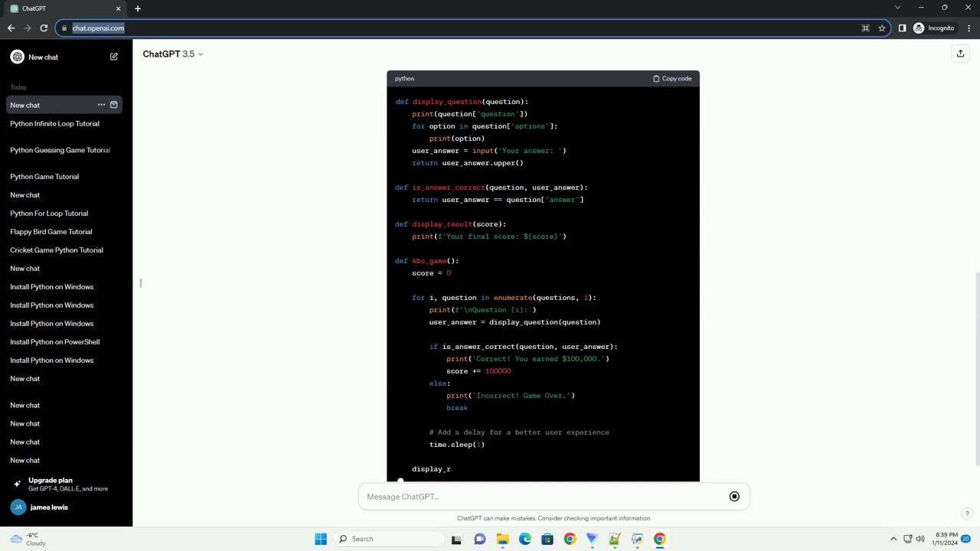Click the address bar lock icon
The height and width of the screenshot is (551, 980).
coord(65,28)
